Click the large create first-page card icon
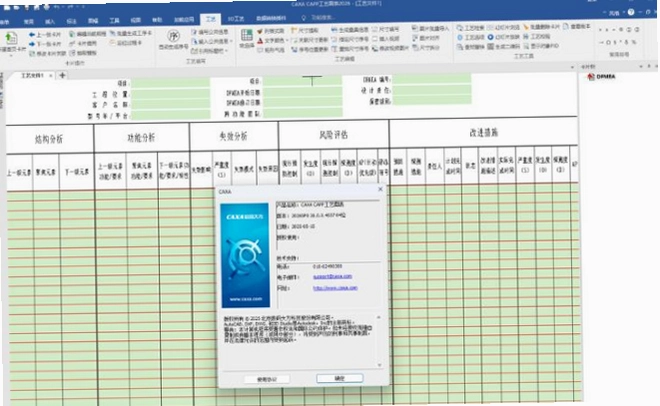This screenshot has width=660, height=406. [x=11, y=39]
